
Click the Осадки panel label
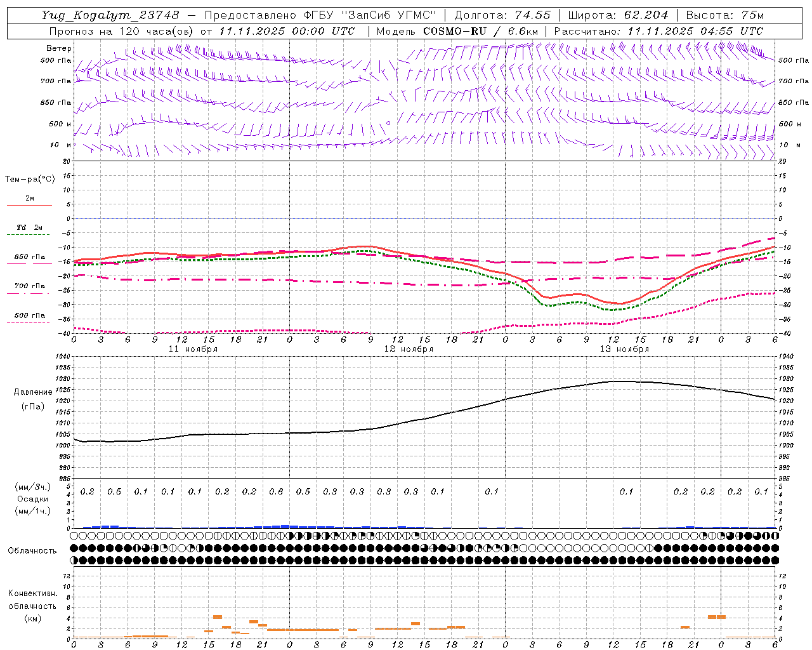[x=33, y=499]
